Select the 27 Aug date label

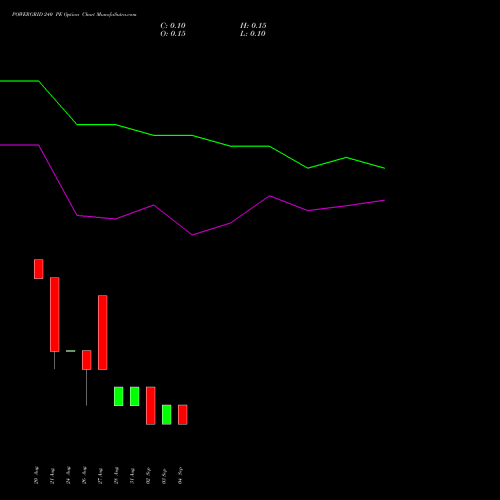[x=100, y=476]
